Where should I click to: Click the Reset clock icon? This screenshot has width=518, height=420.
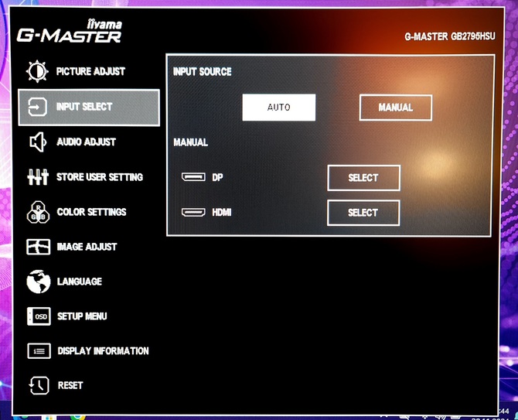tap(39, 385)
